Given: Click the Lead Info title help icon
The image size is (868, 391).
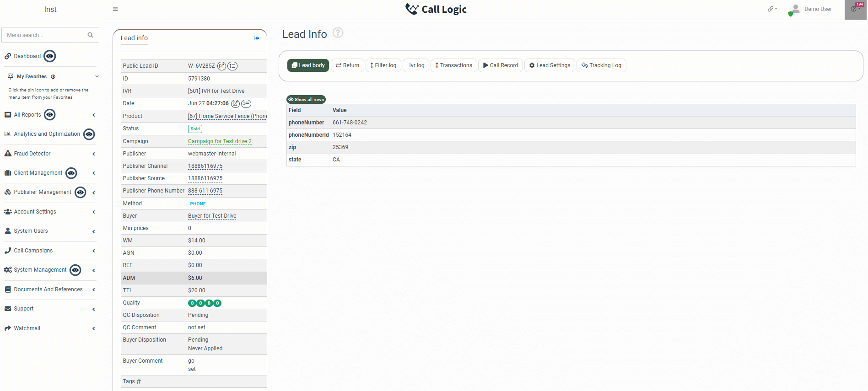Looking at the screenshot, I should pyautogui.click(x=338, y=33).
